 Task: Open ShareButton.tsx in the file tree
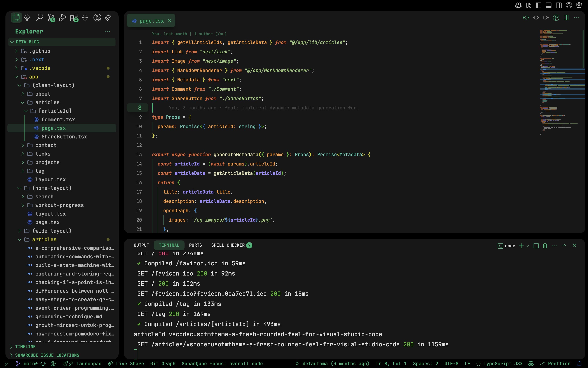pyautogui.click(x=62, y=136)
